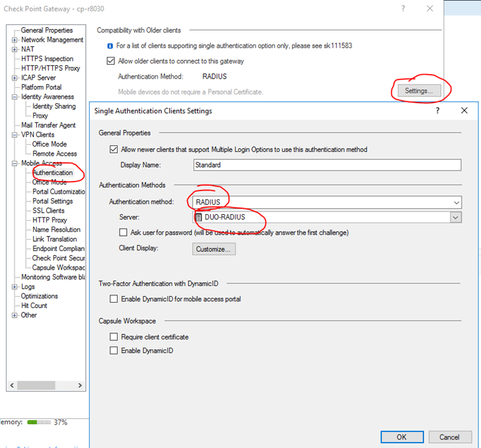Click the tree panel horizontal scrollbar thumb
481x448 pixels.
pos(36,385)
